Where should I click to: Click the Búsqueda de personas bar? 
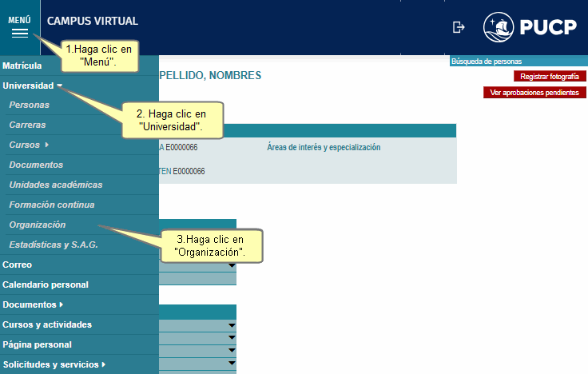[518, 62]
